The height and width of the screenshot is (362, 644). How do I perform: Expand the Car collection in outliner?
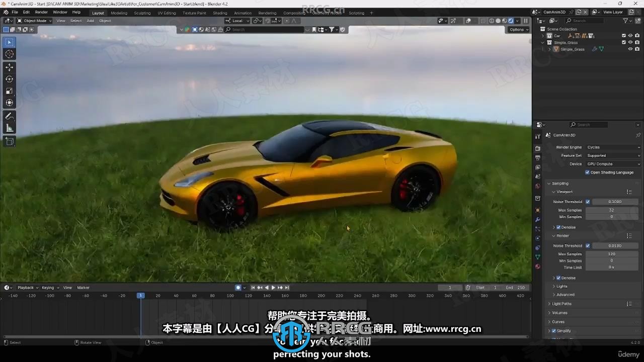543,36
